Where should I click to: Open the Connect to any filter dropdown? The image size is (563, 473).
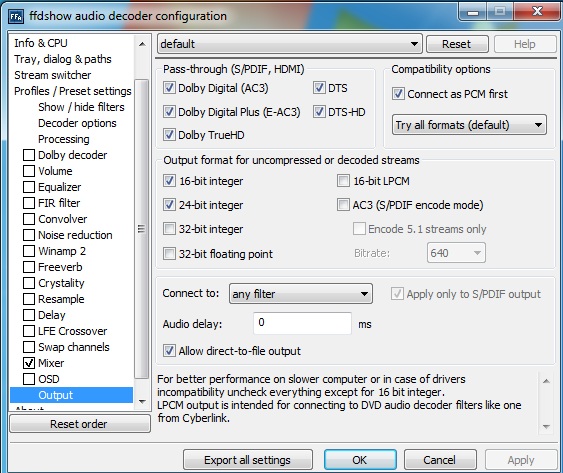click(x=301, y=294)
